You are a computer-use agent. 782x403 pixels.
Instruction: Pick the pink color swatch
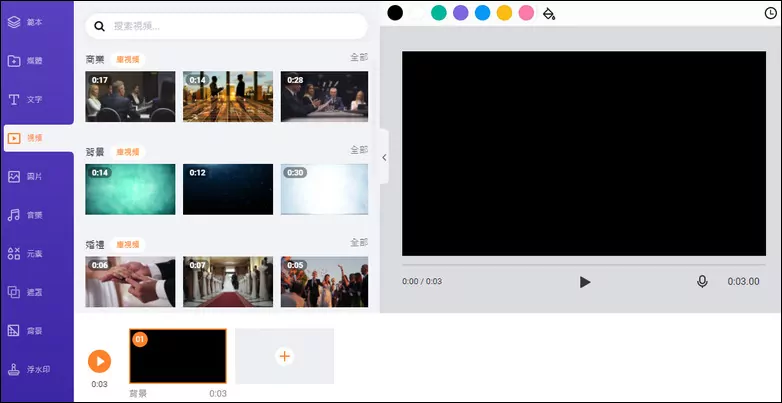(527, 13)
